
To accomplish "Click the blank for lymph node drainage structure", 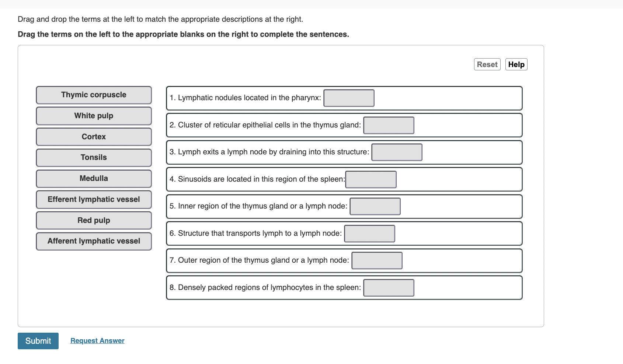I will click(x=397, y=152).
